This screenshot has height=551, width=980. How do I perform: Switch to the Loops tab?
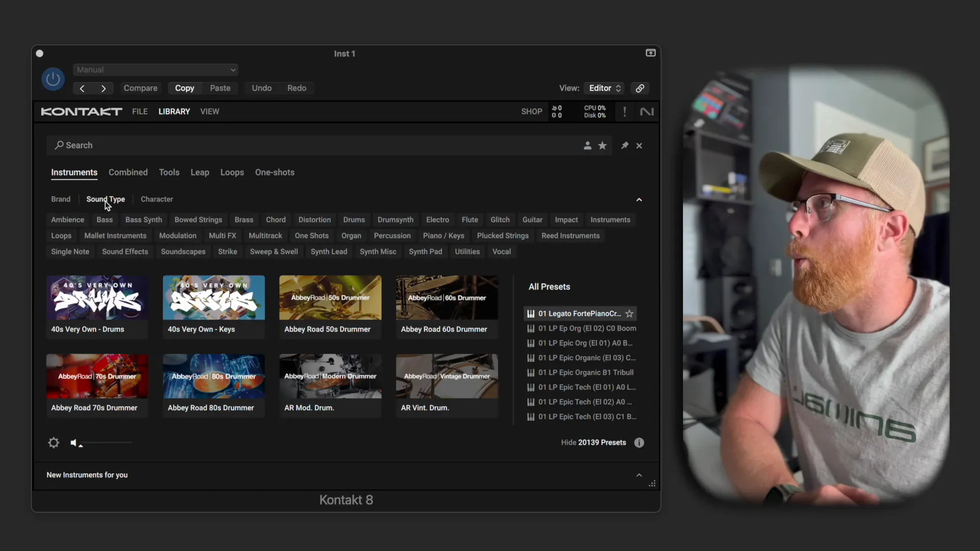232,172
